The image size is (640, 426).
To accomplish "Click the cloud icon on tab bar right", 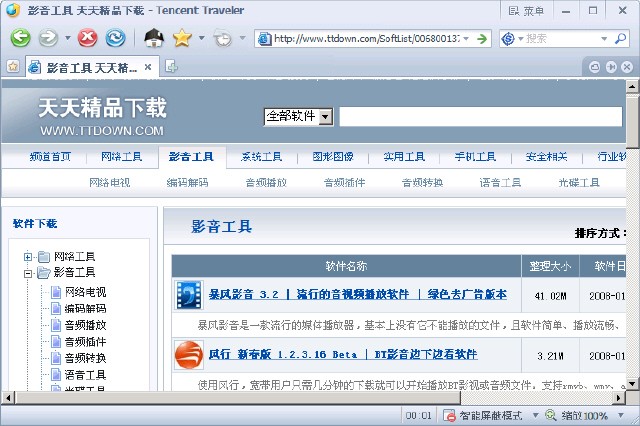I will pos(595,67).
